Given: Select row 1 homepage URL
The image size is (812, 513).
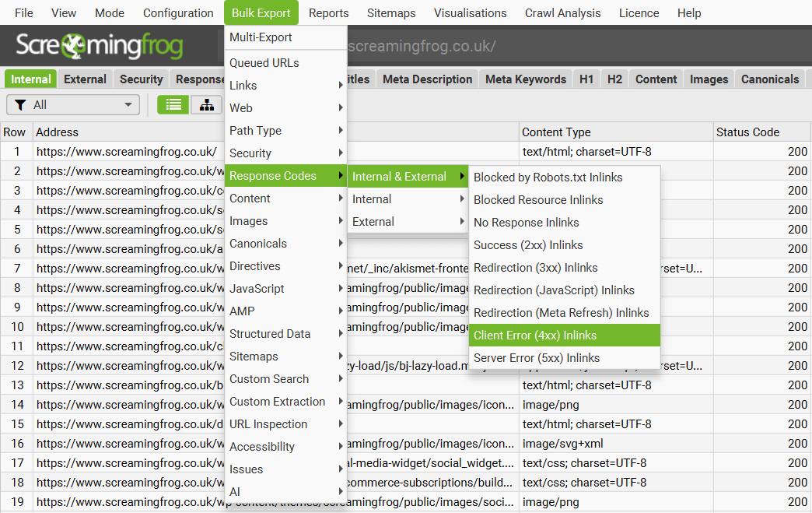Looking at the screenshot, I should point(126,152).
